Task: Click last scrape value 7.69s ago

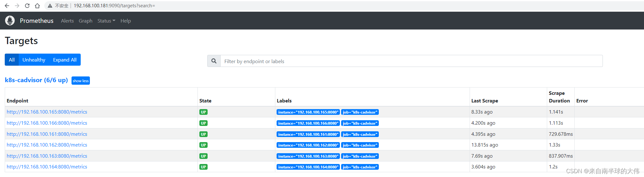Action: point(482,156)
